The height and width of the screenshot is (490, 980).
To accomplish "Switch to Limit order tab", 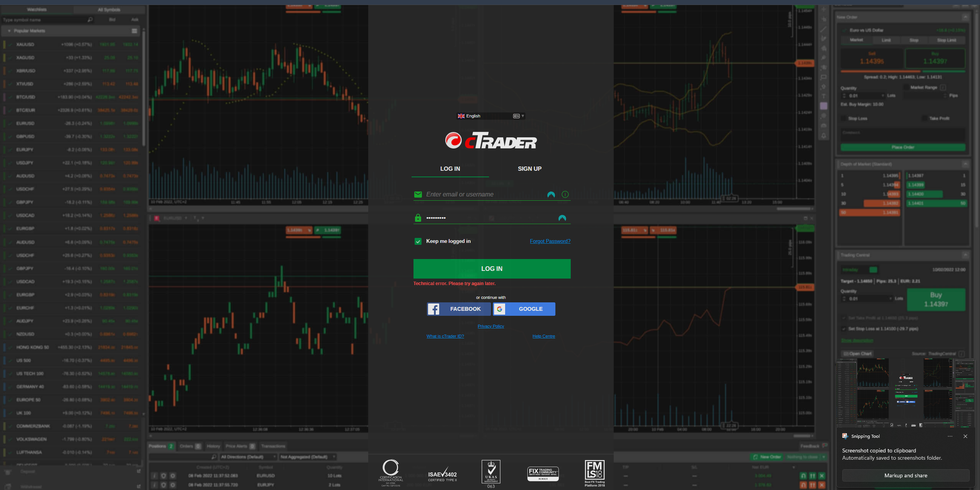I will [886, 40].
